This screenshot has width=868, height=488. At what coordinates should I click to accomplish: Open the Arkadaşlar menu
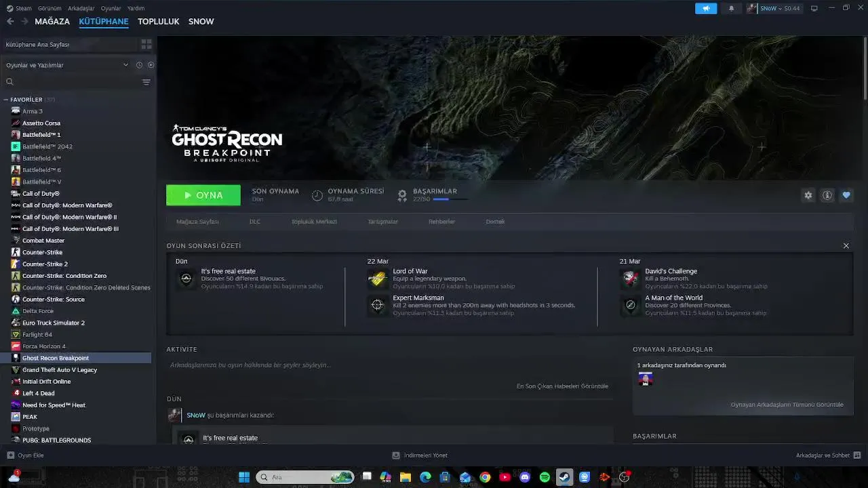pyautogui.click(x=81, y=8)
